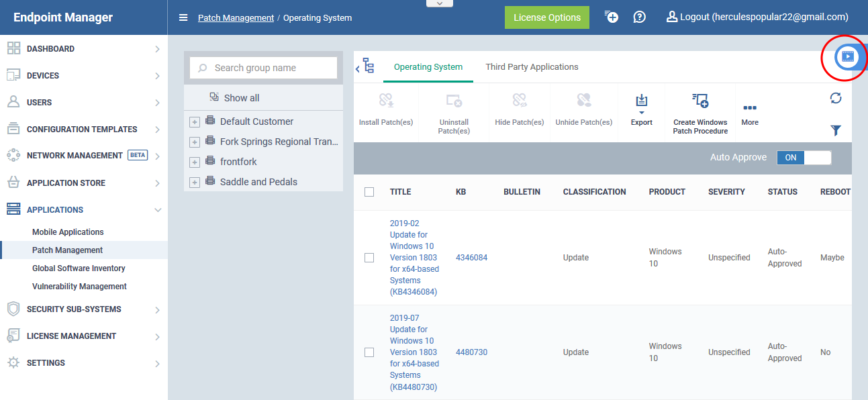Toggle the Auto Approve switch
868x400 pixels.
804,158
